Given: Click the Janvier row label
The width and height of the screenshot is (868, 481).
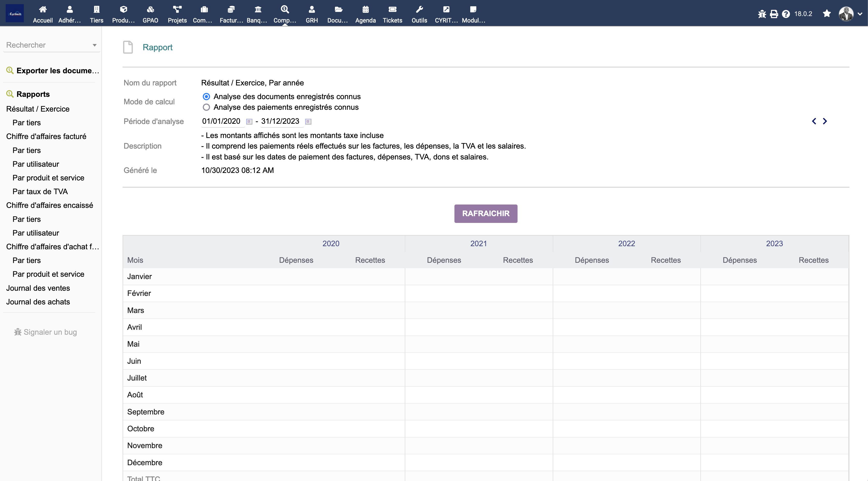Looking at the screenshot, I should pos(139,276).
